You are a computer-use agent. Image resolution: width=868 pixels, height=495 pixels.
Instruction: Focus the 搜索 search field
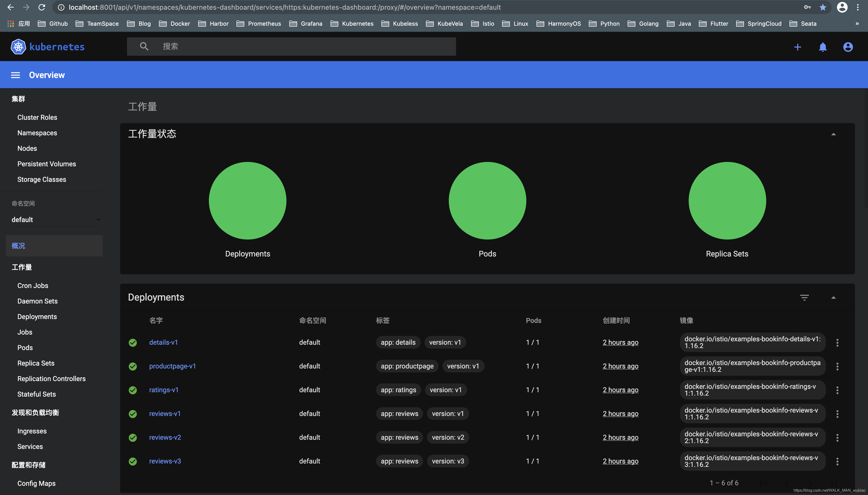click(x=291, y=47)
